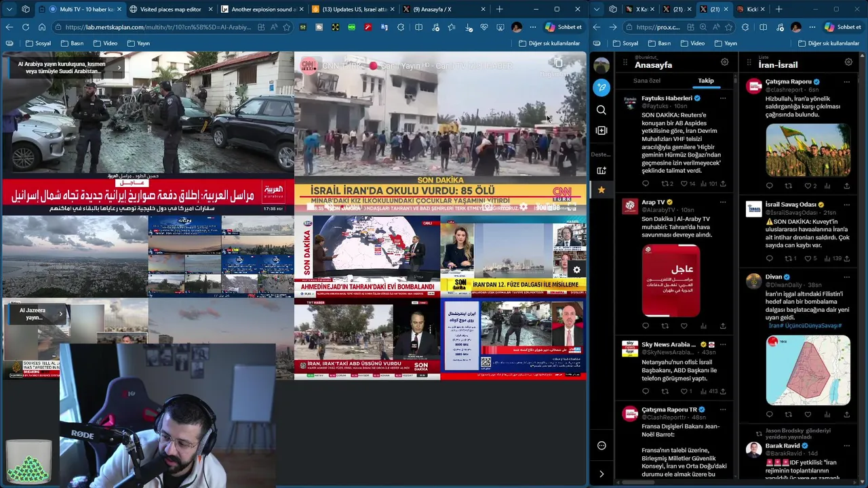The image size is (868, 488).
Task: Open Hizbullah soldiers image in Çatışma Raporu post
Action: [x=808, y=150]
